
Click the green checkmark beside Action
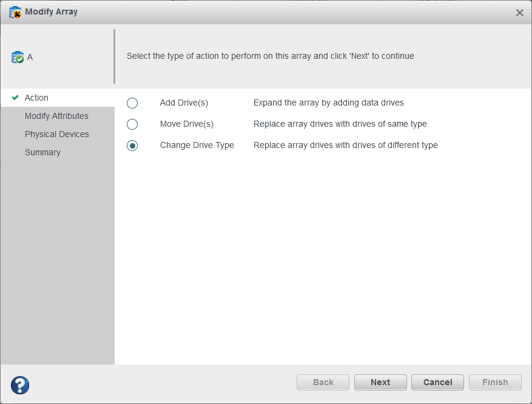pyautogui.click(x=15, y=98)
